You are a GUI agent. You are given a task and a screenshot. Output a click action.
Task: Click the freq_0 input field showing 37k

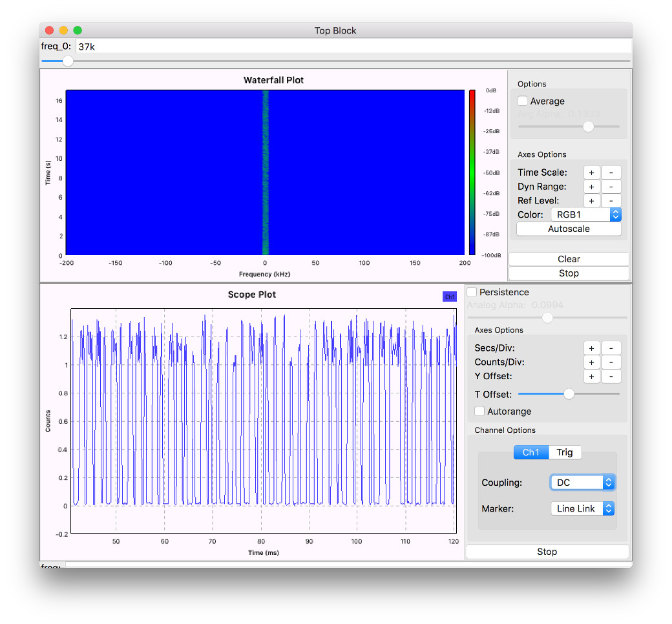[x=353, y=47]
